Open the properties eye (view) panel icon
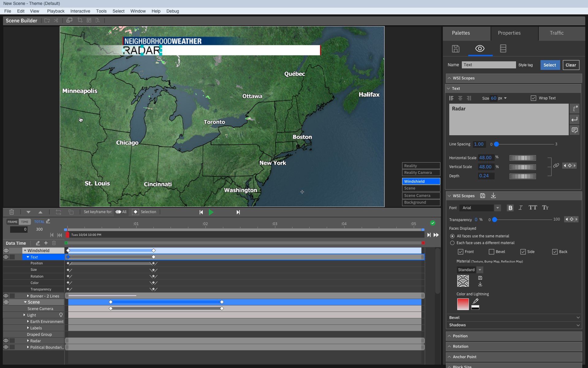 [480, 48]
